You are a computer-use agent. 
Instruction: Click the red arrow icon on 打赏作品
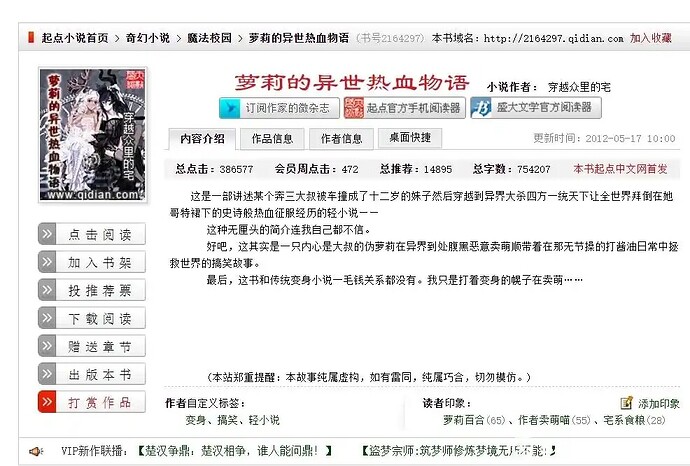(x=49, y=402)
